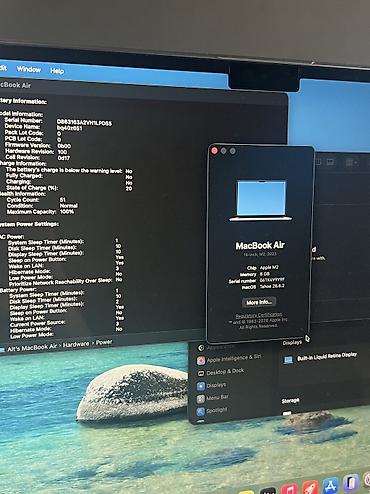Open the grouping dropdown behind About window
This screenshot has width=370, height=494.
351,162
